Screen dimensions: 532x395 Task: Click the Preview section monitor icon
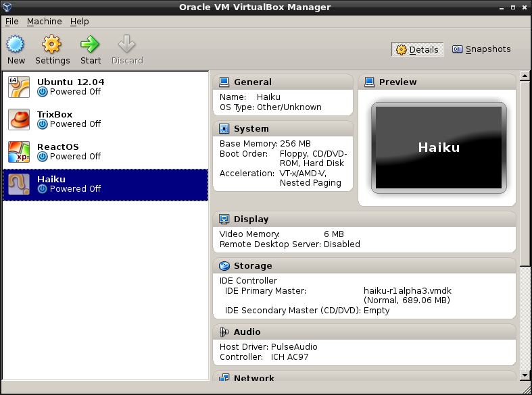tap(370, 82)
